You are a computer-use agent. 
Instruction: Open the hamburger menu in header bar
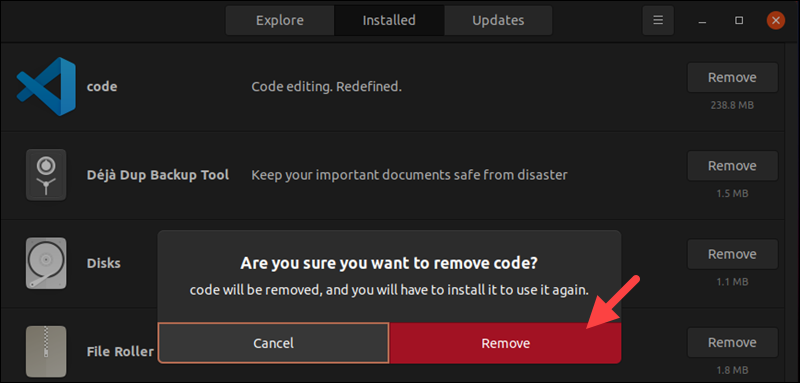point(658,20)
